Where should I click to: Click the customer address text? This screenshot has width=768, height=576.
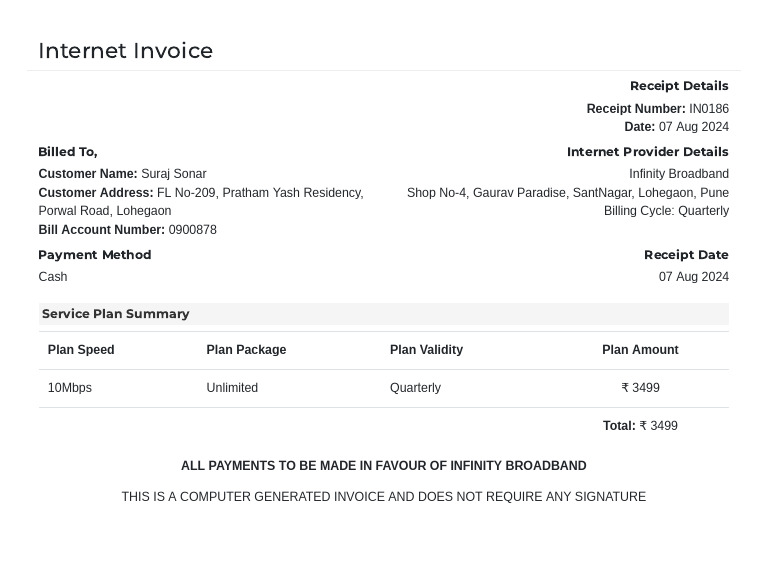click(259, 193)
